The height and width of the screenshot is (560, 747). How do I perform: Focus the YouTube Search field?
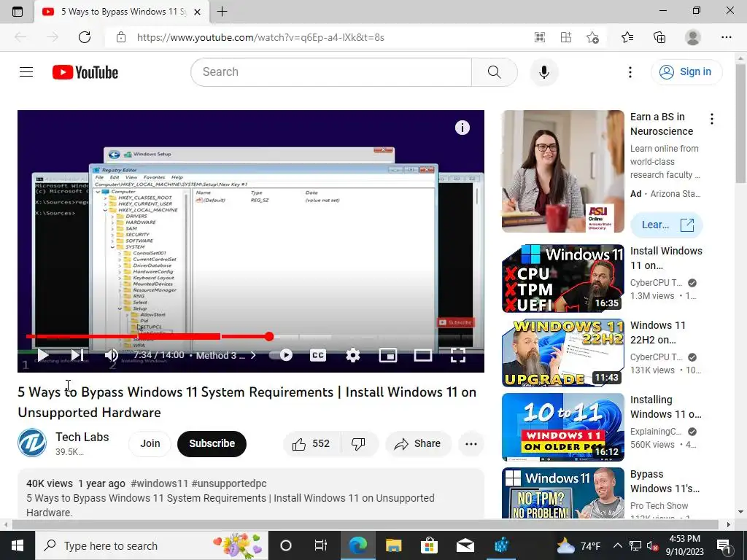click(x=331, y=72)
